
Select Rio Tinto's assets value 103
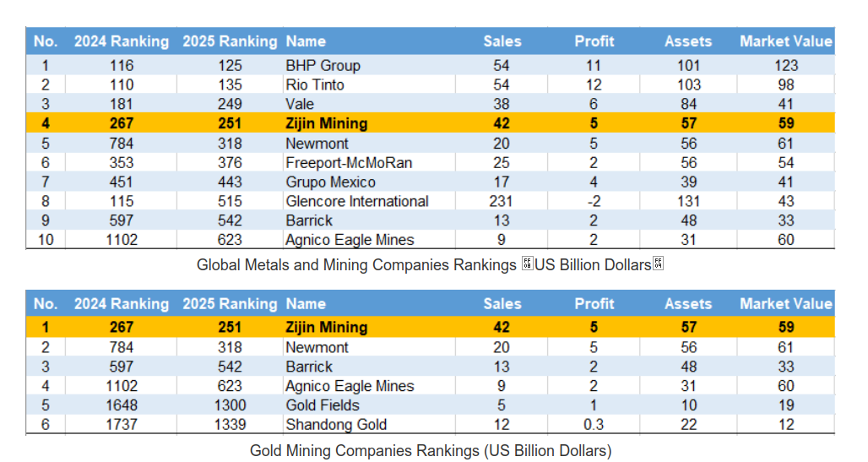(x=688, y=84)
